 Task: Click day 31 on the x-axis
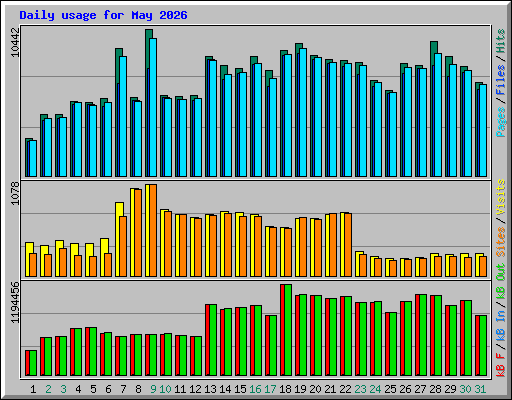pyautogui.click(x=480, y=389)
